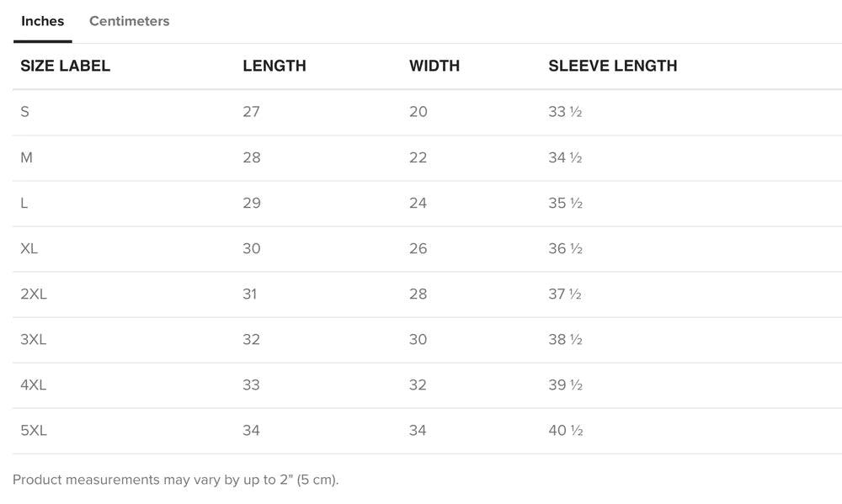Click the product measurements variance note

pyautogui.click(x=175, y=480)
